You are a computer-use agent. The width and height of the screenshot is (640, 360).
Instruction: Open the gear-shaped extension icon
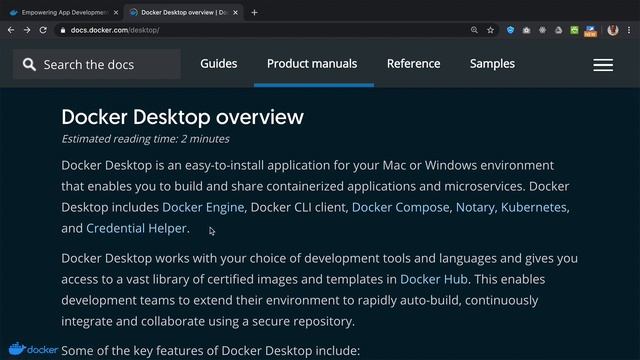pyautogui.click(x=542, y=30)
